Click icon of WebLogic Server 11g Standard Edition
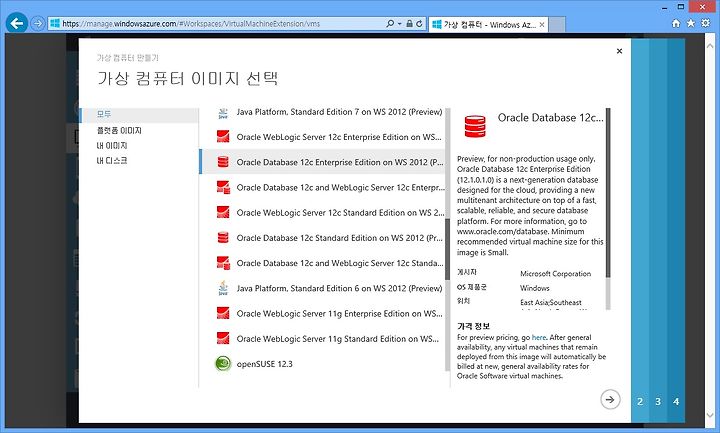Image resolution: width=720 pixels, height=433 pixels. [x=223, y=339]
